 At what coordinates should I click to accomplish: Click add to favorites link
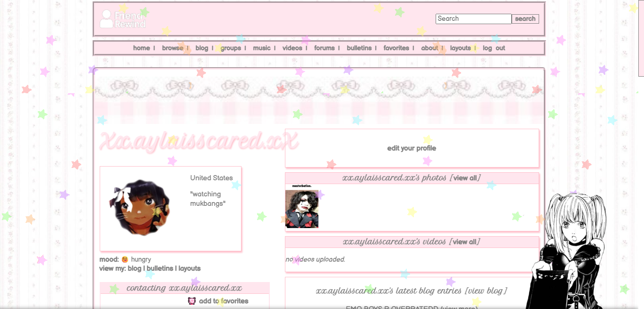tap(223, 301)
